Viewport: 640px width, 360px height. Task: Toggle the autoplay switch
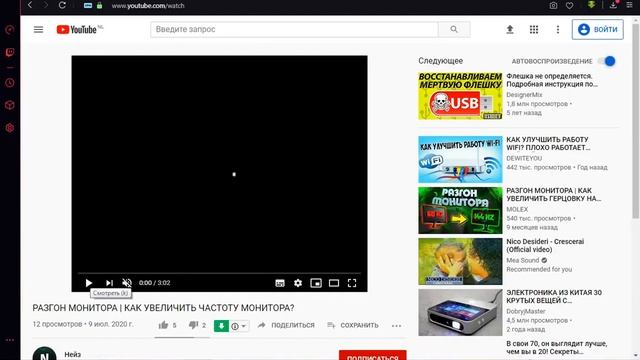pos(607,61)
